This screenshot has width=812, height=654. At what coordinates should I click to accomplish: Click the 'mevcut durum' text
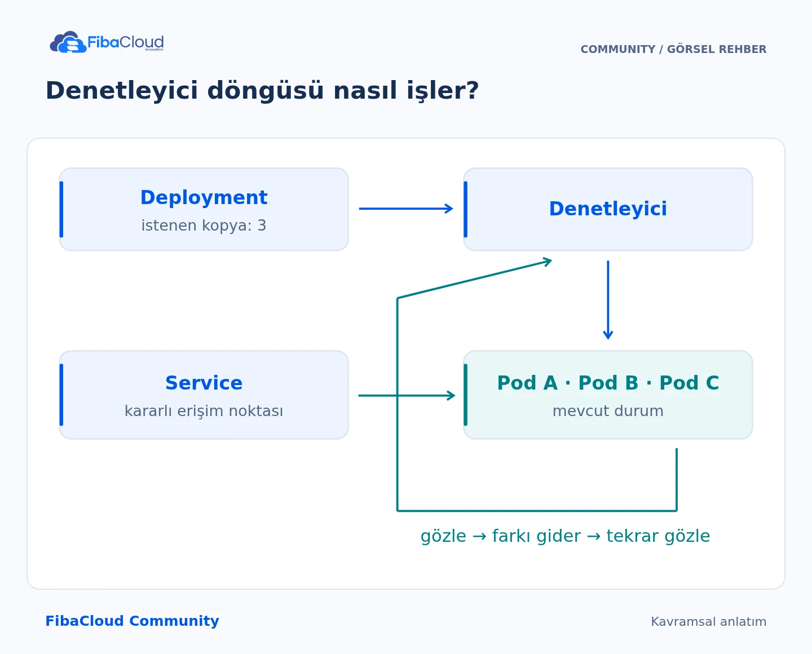(x=608, y=411)
